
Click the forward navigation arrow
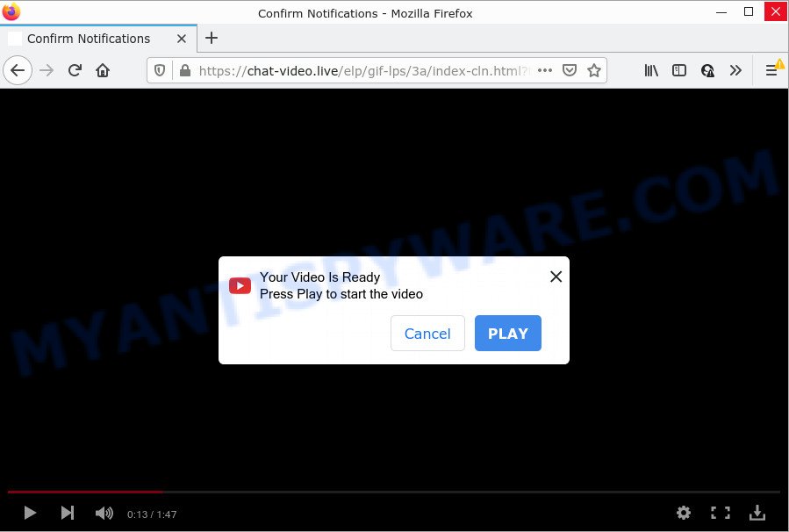click(x=47, y=70)
